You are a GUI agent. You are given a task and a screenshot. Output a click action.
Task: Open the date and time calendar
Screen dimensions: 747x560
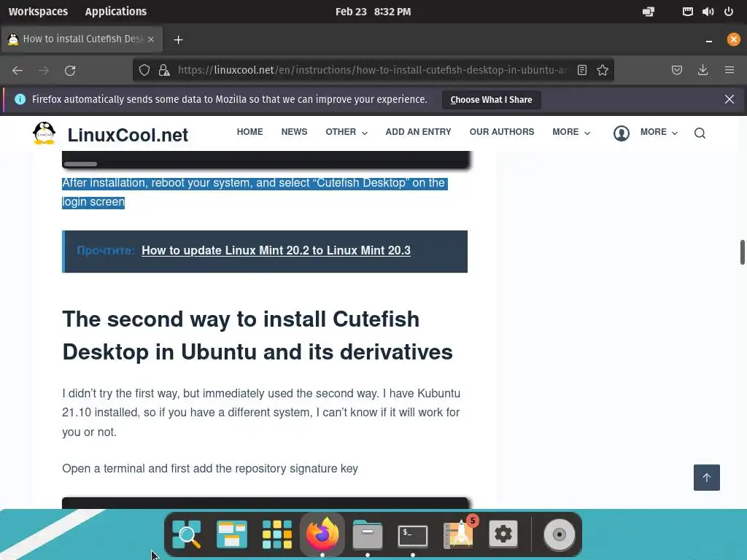[x=373, y=12]
